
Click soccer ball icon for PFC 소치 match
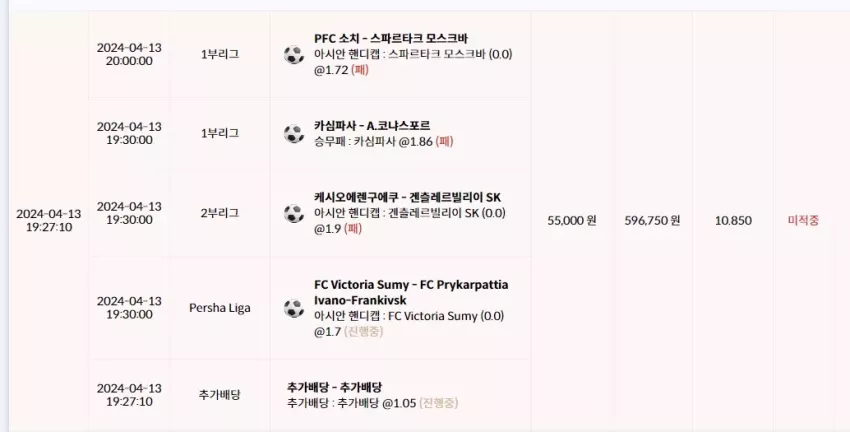(294, 55)
